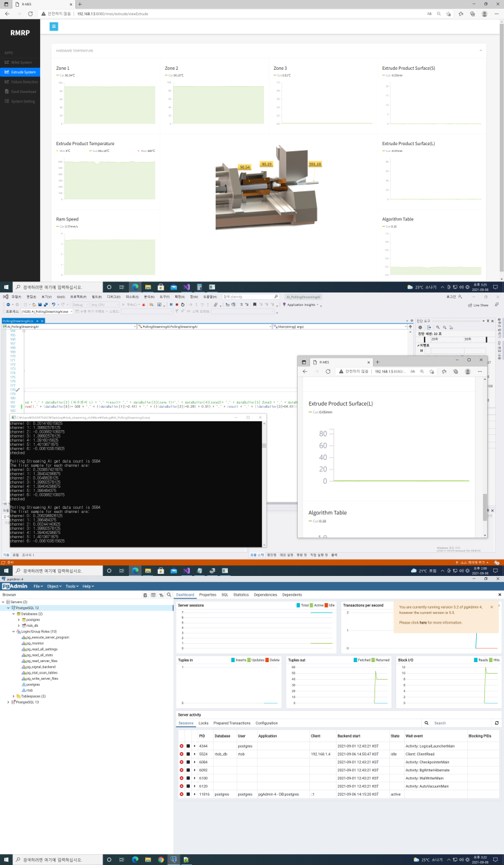504x865 pixels.
Task: Reload the small R-MES browser window
Action: pos(329,371)
